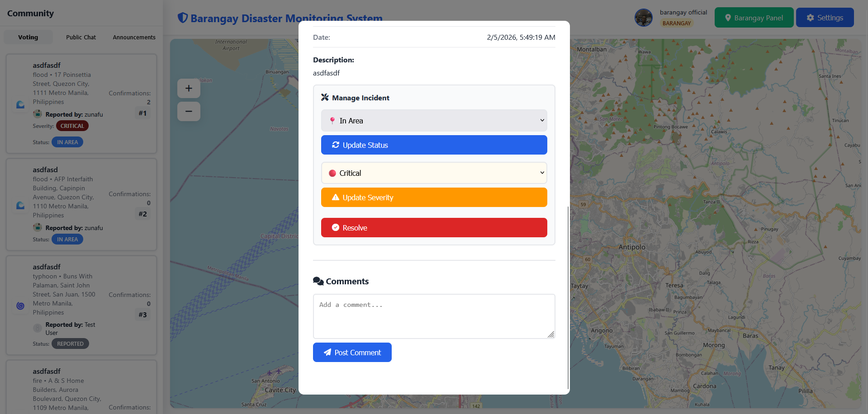Click the Antipolo label on the map
Screen dimensions: 868x414
pyautogui.click(x=632, y=247)
